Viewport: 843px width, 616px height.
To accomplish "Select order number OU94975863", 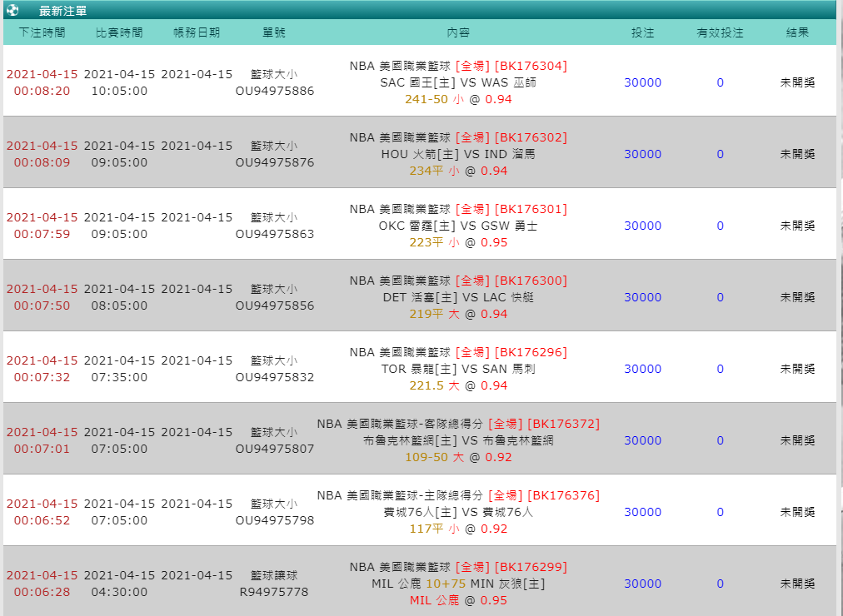I will click(x=275, y=234).
